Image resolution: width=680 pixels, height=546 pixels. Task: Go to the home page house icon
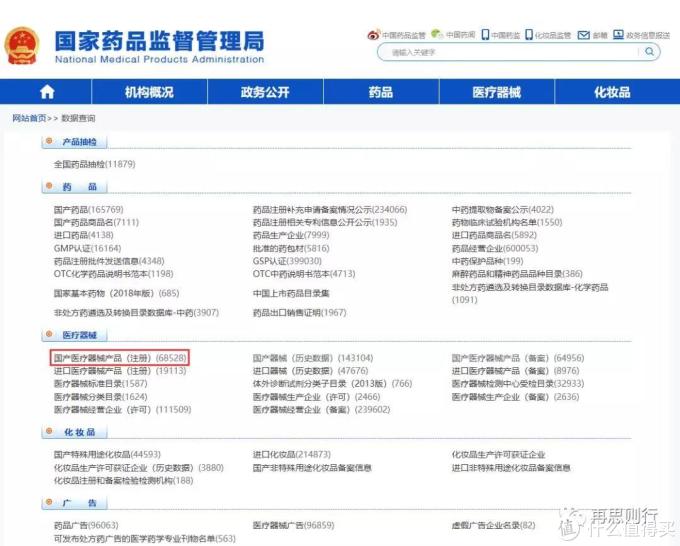pos(47,92)
